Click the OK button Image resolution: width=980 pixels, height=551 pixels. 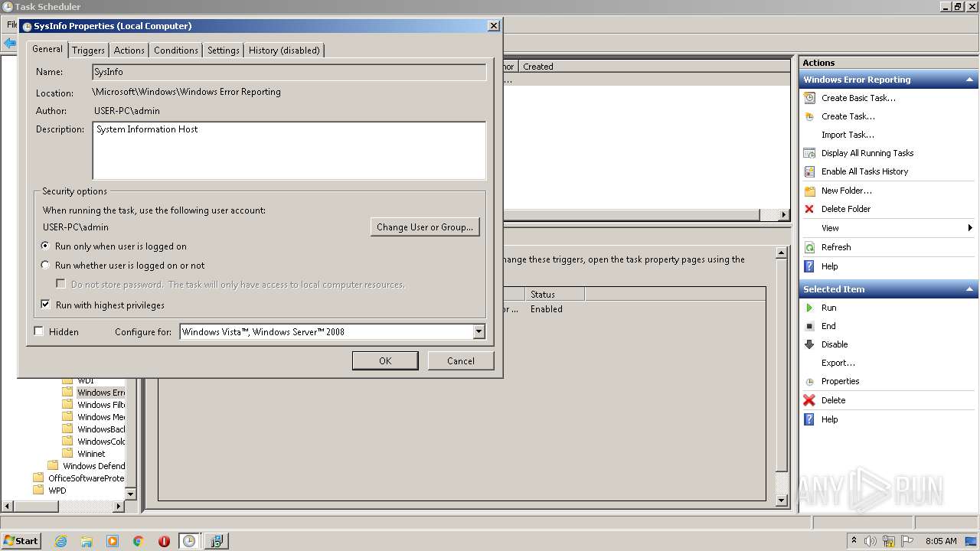tap(385, 360)
